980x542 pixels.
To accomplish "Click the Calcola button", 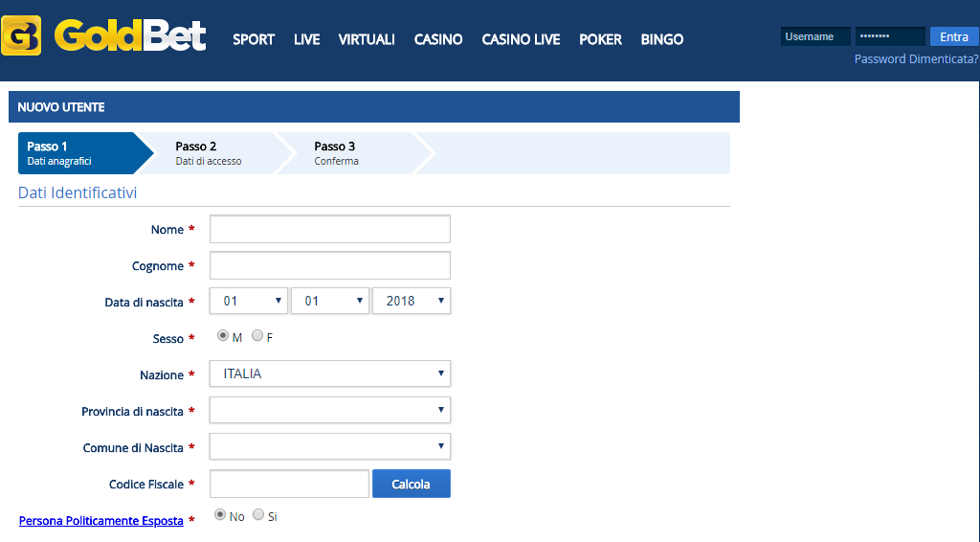I will click(412, 484).
